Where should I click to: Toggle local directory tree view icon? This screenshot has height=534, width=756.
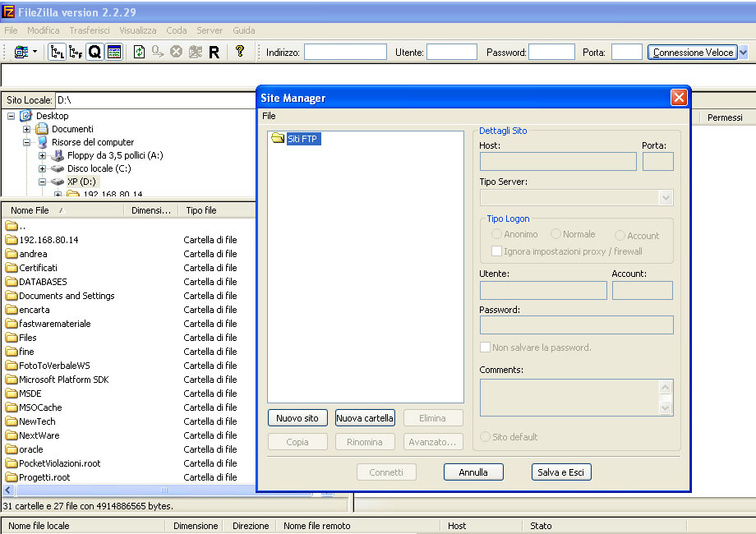58,52
